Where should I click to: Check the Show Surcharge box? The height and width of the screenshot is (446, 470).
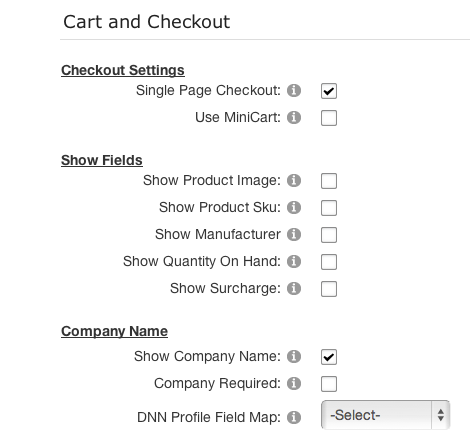click(x=329, y=289)
